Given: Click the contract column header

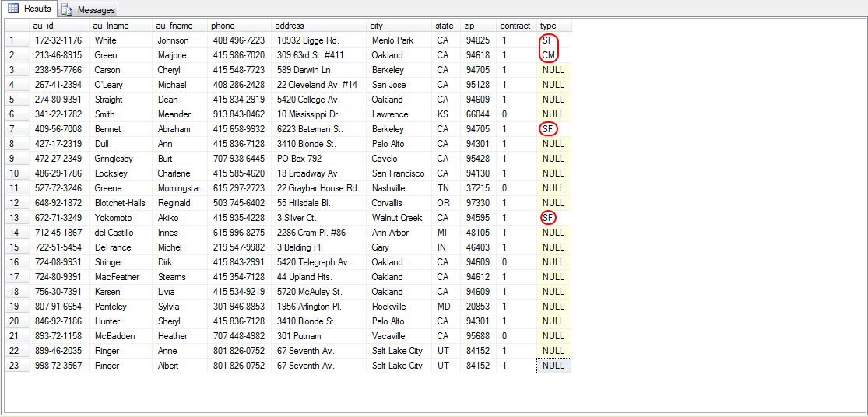Looking at the screenshot, I should (515, 26).
